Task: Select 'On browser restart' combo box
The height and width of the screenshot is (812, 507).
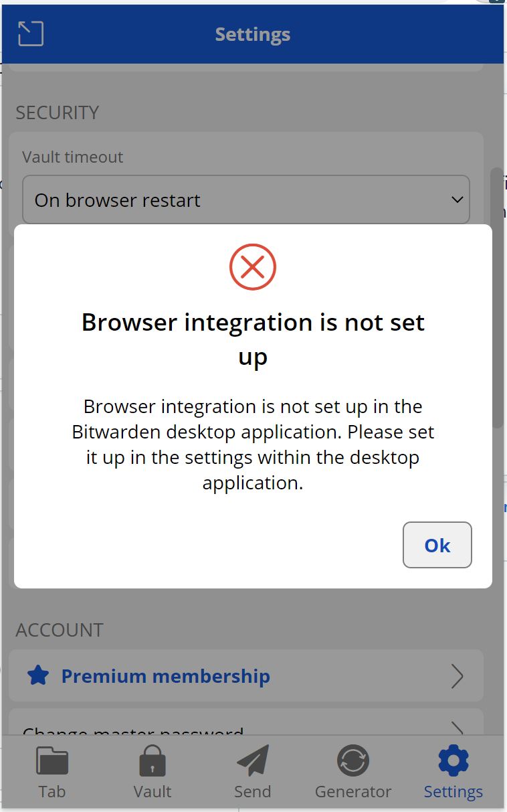Action: (246, 199)
